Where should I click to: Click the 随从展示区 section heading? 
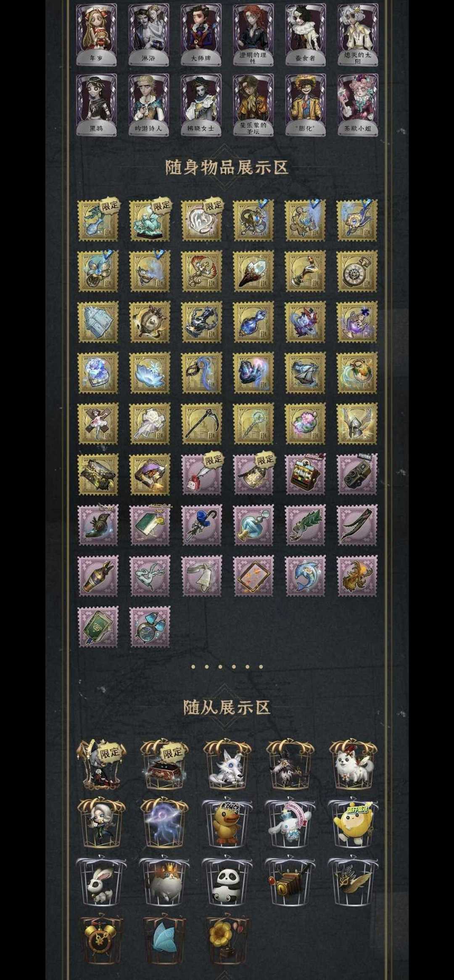coord(227,707)
